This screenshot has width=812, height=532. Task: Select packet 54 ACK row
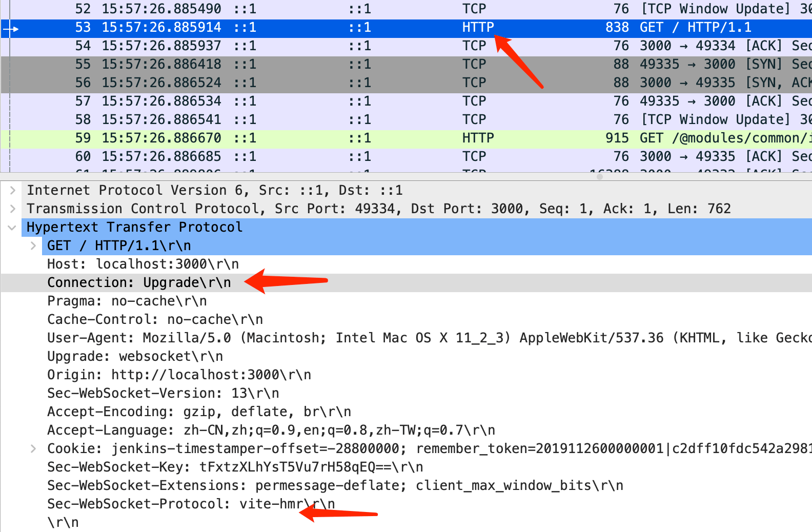pos(406,46)
